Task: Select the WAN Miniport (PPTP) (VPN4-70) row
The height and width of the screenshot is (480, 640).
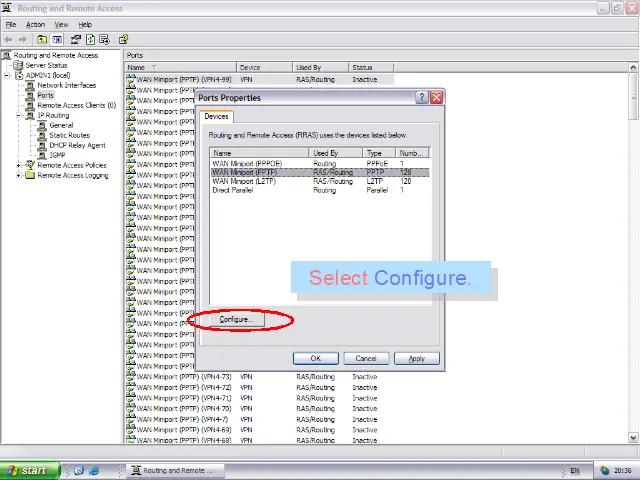Action: [260, 409]
